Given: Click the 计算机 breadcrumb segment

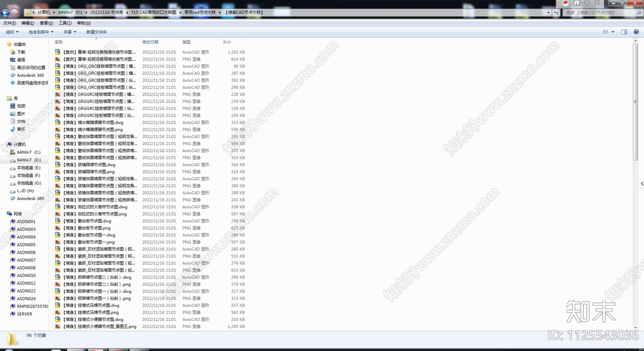Looking at the screenshot, I should pyautogui.click(x=44, y=12).
